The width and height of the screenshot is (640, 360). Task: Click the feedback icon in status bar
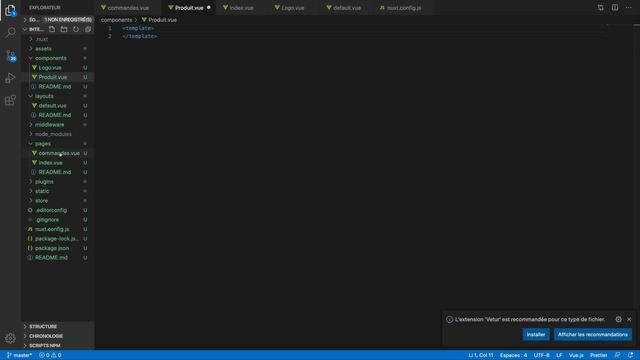pos(618,355)
